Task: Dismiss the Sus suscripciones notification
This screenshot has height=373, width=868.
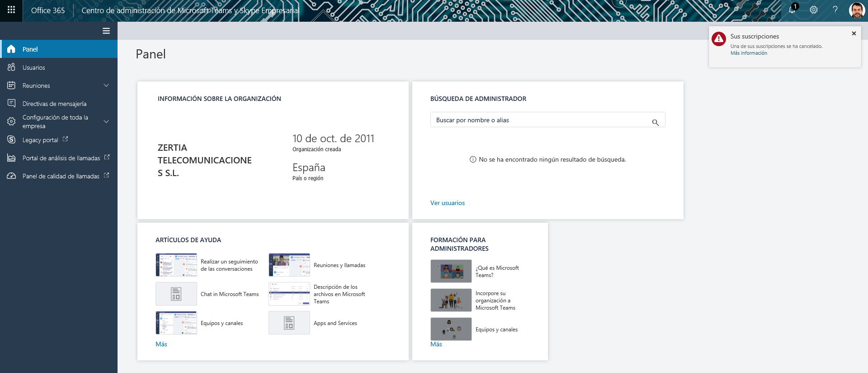Action: pos(854,33)
